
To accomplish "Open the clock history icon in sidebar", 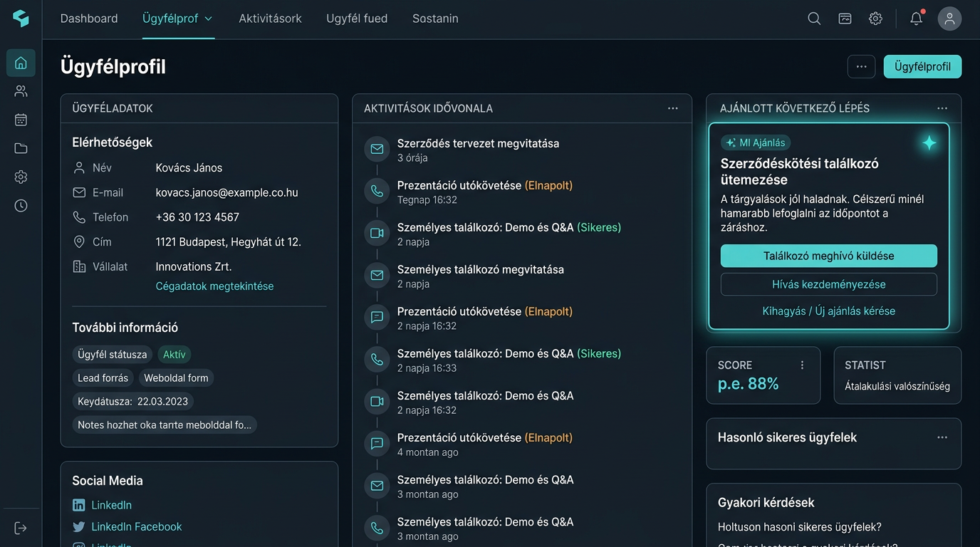I will tap(21, 206).
